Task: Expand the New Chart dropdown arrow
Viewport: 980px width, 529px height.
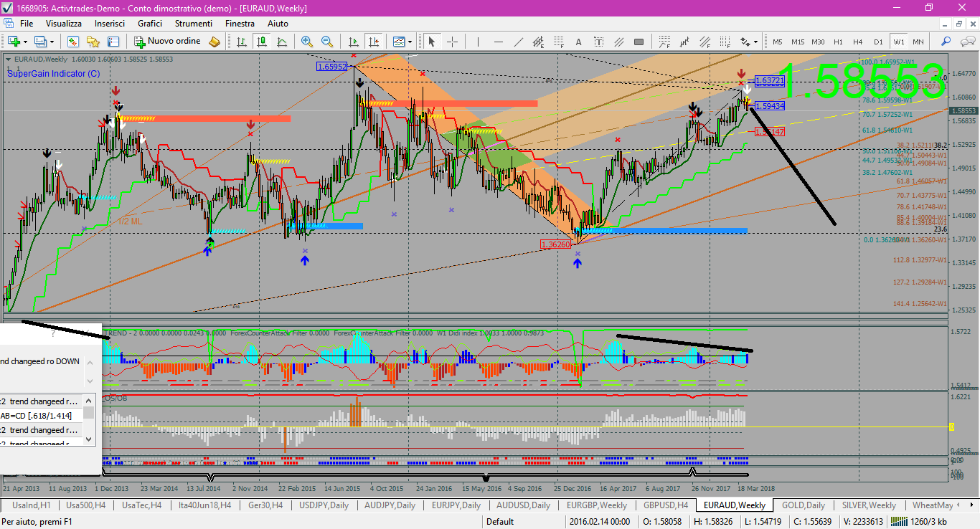Action: [25, 42]
